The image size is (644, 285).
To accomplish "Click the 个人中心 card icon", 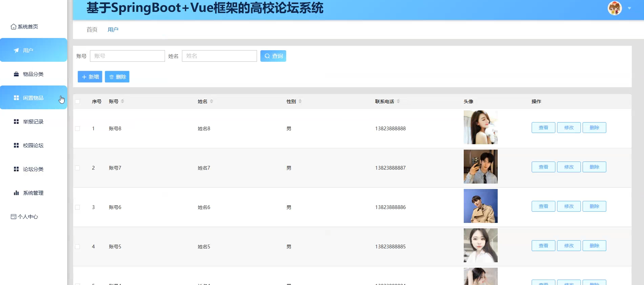I will click(14, 216).
